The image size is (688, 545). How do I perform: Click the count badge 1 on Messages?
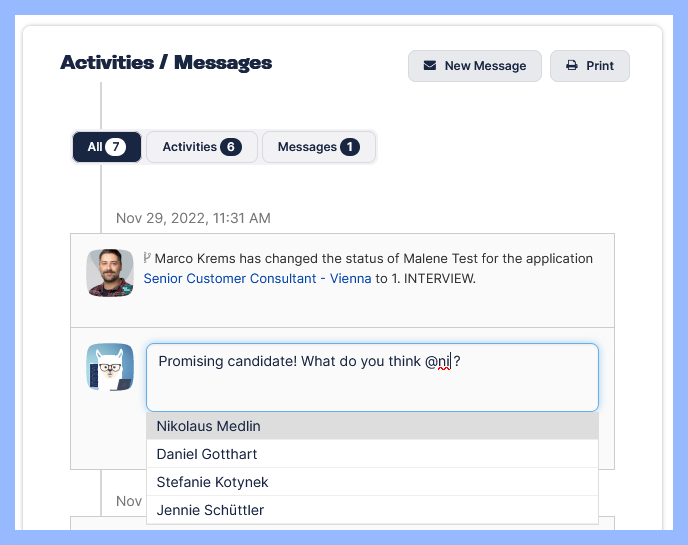(349, 147)
